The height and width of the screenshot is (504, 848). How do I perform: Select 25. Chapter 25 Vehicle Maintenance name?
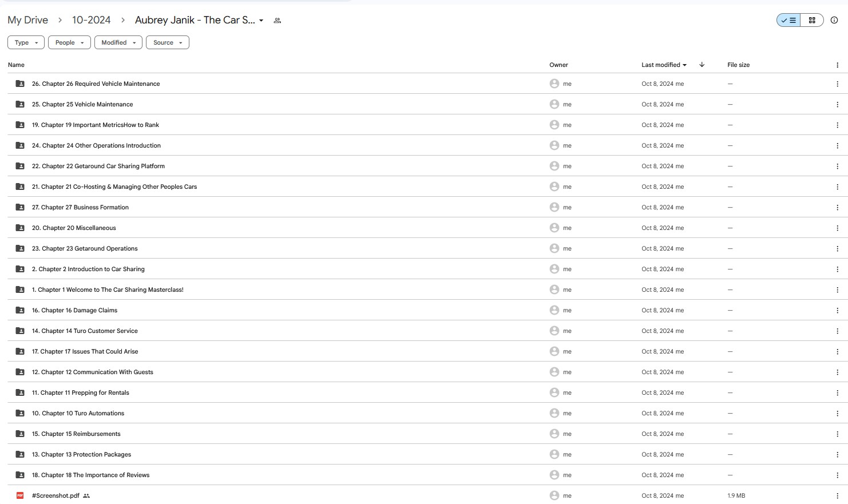[82, 104]
